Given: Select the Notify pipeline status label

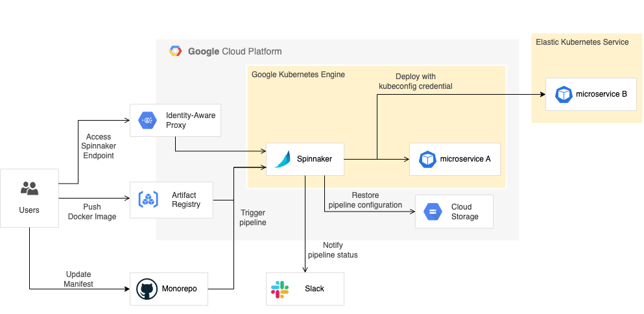Looking at the screenshot, I should pos(333,250).
